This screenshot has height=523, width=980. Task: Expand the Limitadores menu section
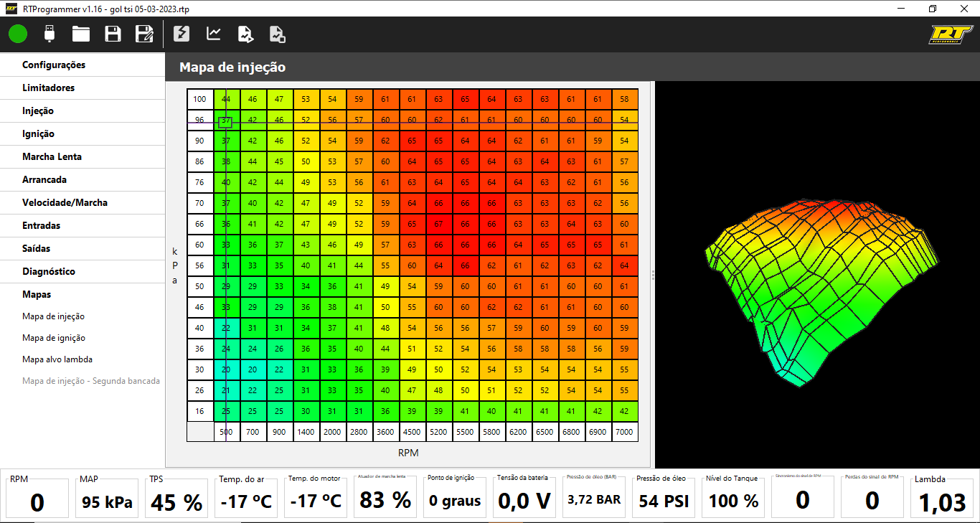click(48, 88)
